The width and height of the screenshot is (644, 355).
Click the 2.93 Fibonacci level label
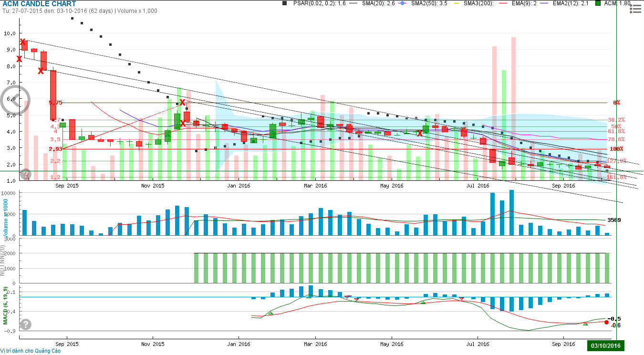click(55, 149)
